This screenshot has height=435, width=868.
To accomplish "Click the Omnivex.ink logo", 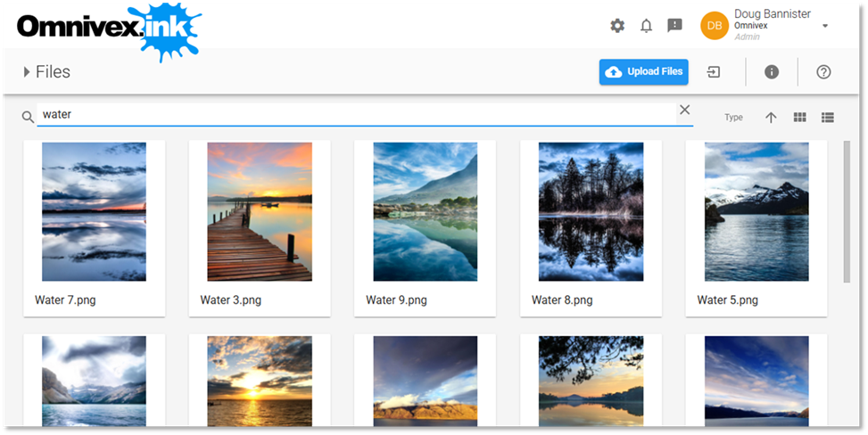I will 107,29.
